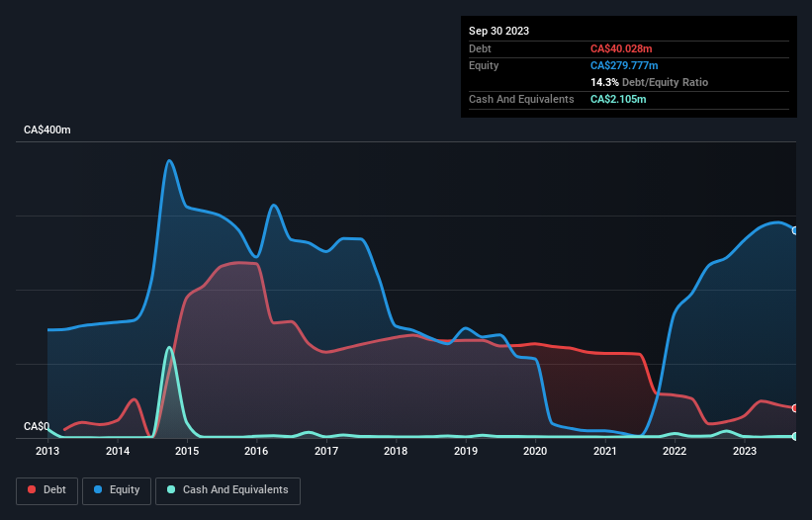812x520 pixels.
Task: Click the CA$279.777m equity value
Action: pyautogui.click(x=624, y=65)
